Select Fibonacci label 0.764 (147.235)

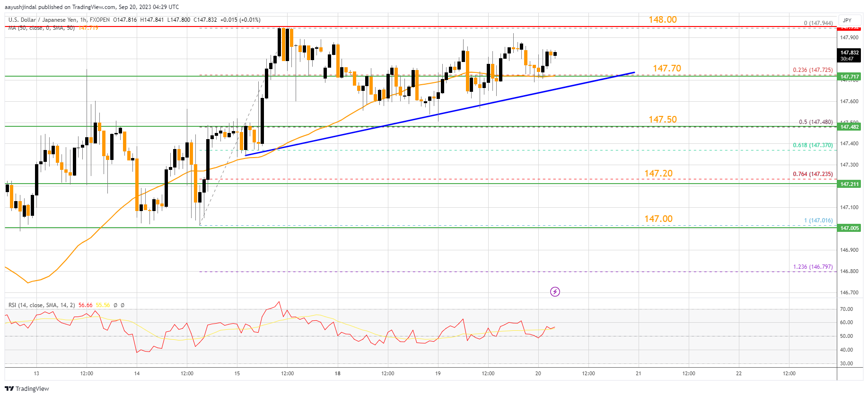(x=813, y=174)
